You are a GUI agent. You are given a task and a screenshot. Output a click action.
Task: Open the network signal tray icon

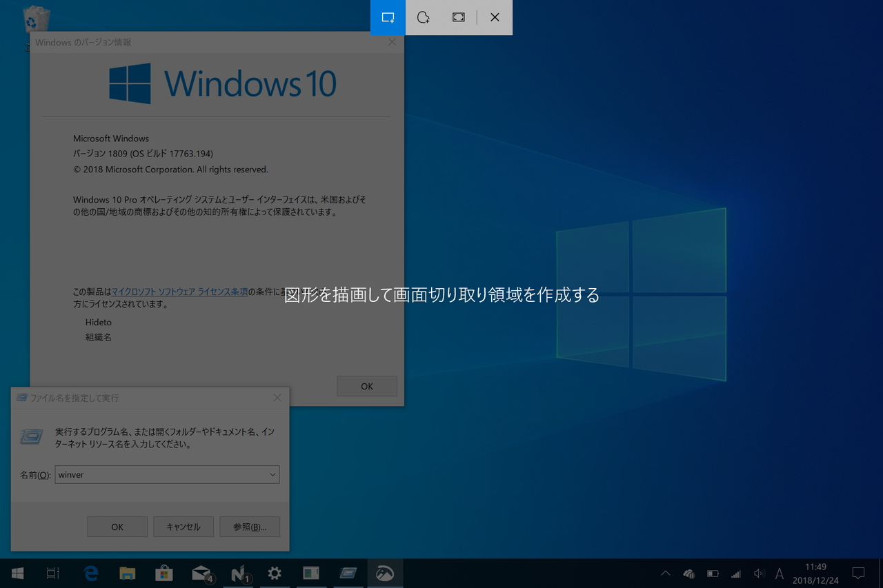[736, 574]
